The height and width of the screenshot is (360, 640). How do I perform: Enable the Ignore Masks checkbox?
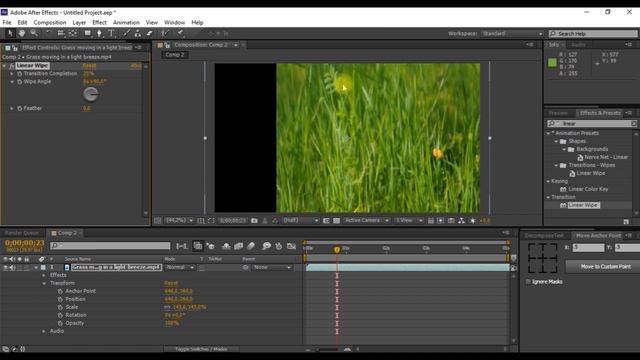click(x=528, y=282)
